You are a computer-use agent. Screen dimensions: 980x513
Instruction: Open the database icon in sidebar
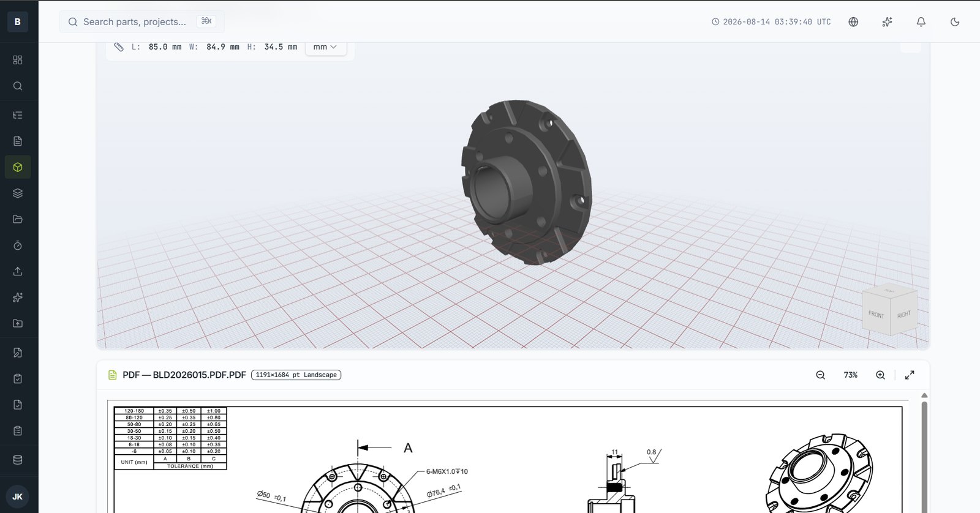click(18, 460)
